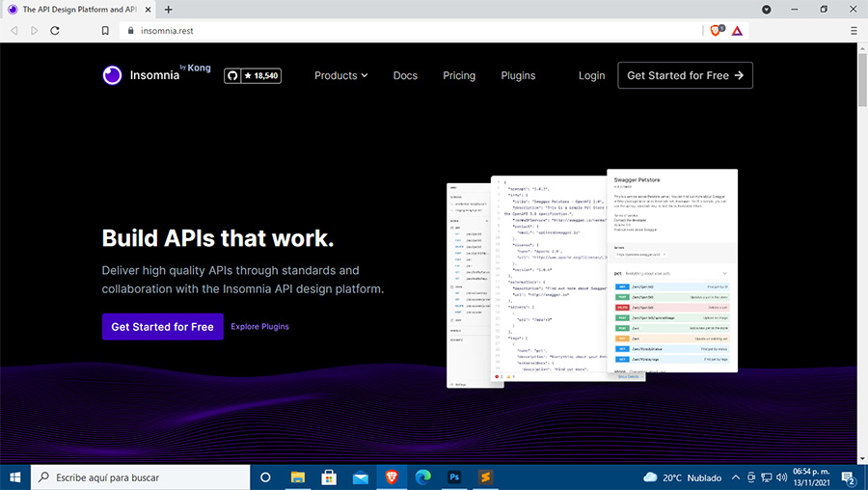The width and height of the screenshot is (868, 490).
Task: Click the Insomnia logo in the header
Action: [x=155, y=75]
